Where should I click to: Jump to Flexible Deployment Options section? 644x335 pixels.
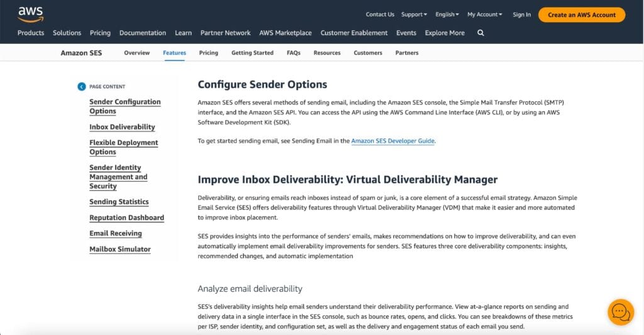pos(124,147)
